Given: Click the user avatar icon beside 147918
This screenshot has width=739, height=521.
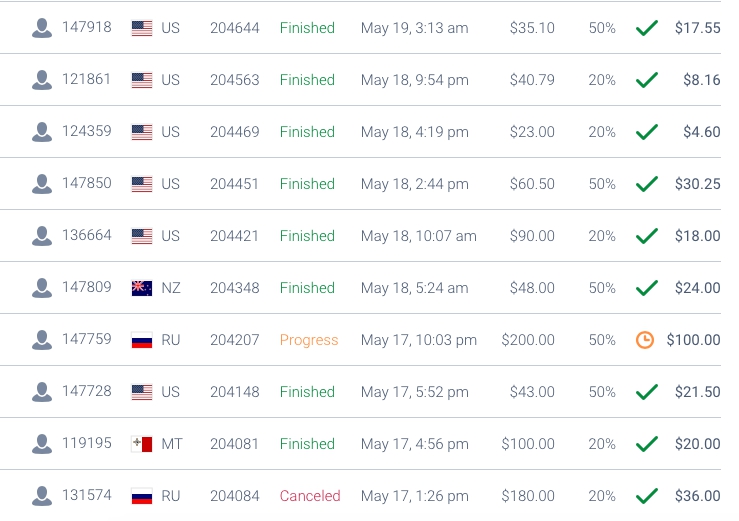Looking at the screenshot, I should tap(42, 28).
